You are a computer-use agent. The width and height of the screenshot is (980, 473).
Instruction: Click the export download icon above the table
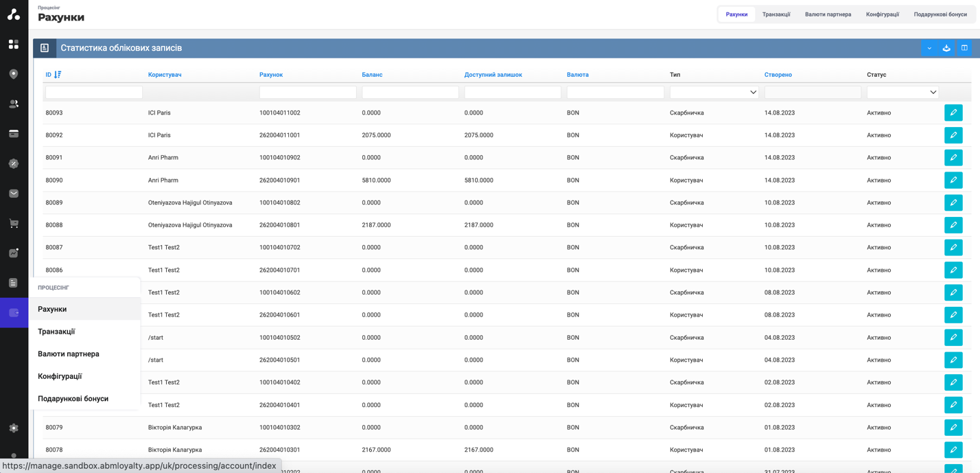click(x=946, y=48)
